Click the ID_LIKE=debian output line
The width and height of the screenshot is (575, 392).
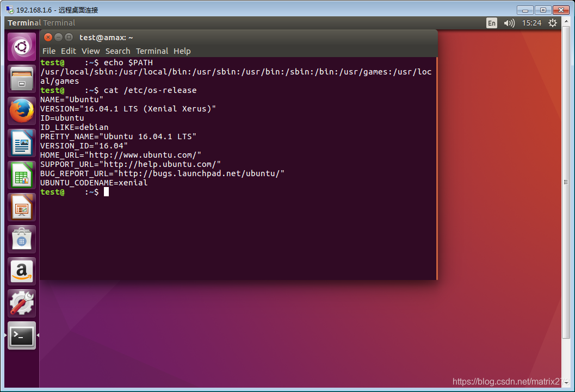click(x=74, y=127)
